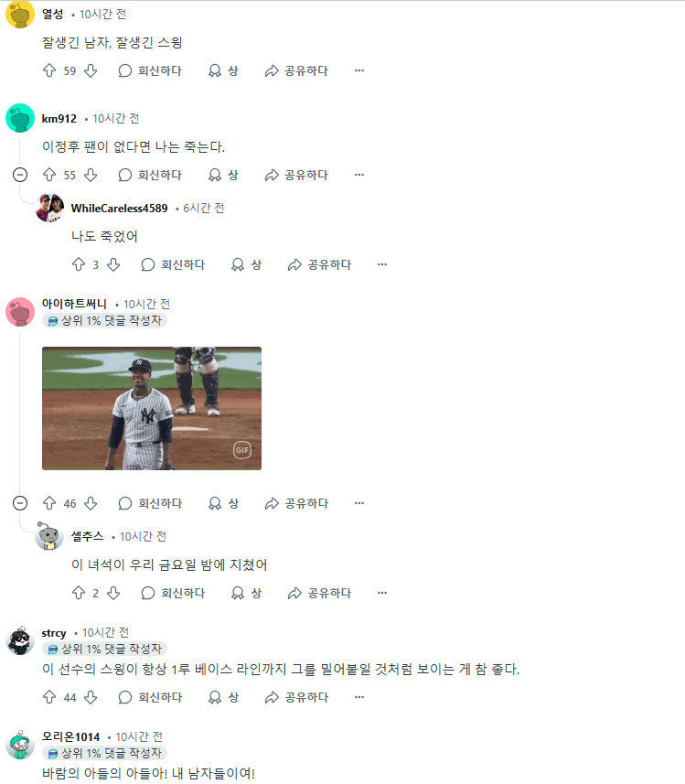Open more options on 59-vote comment
The height and width of the screenshot is (784, 685).
[x=359, y=70]
